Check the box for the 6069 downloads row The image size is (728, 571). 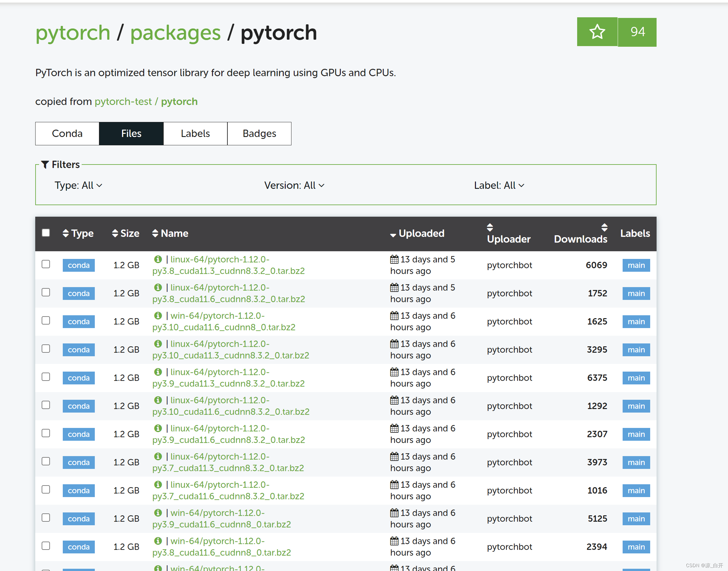click(x=46, y=264)
